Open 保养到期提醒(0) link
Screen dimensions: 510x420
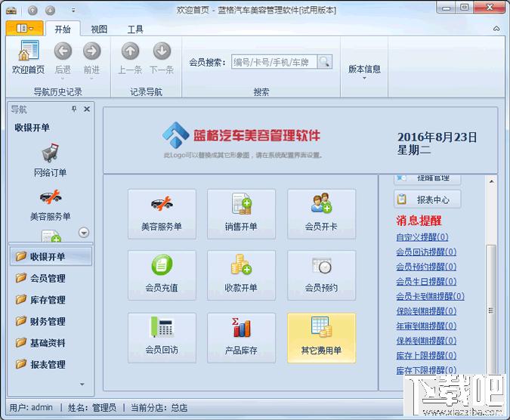(426, 341)
